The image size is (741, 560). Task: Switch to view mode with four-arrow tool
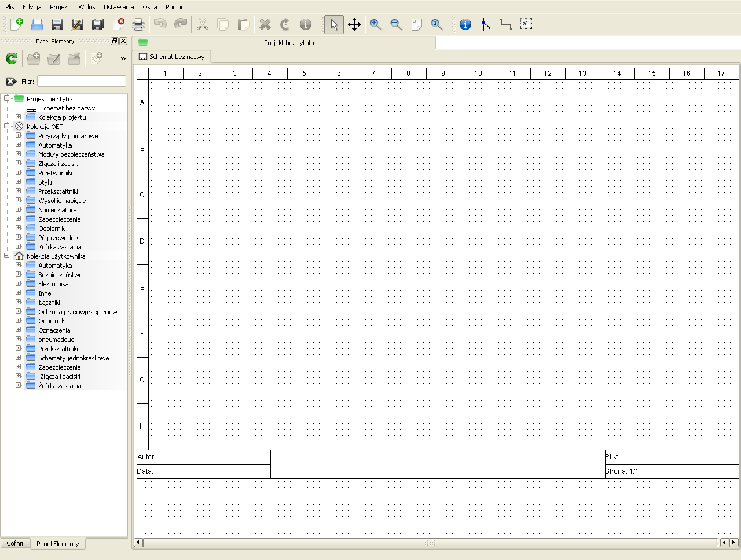point(354,24)
